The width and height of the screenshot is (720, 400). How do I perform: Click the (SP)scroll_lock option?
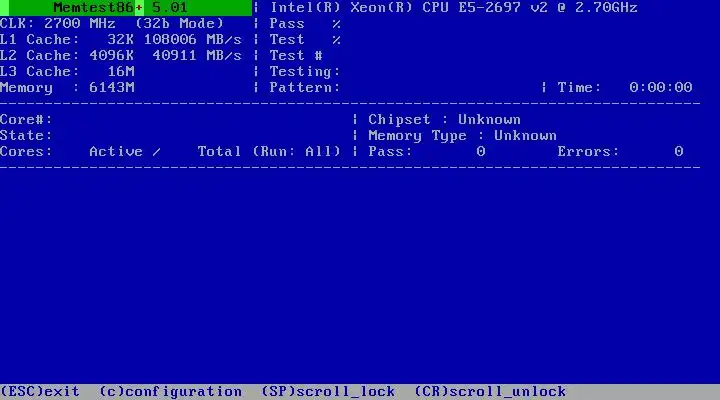[x=328, y=392]
